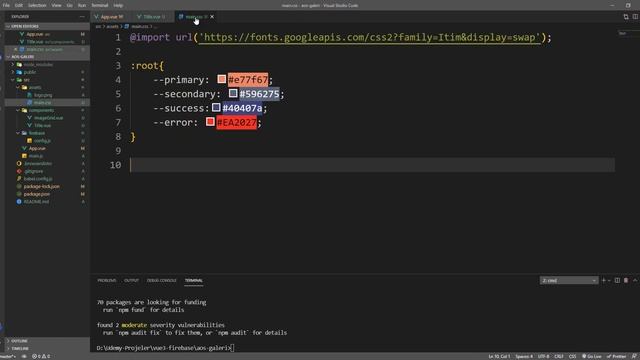Change the CSS language mode in status bar
Image resolution: width=640 pixels, height=360 pixels.
(572, 357)
